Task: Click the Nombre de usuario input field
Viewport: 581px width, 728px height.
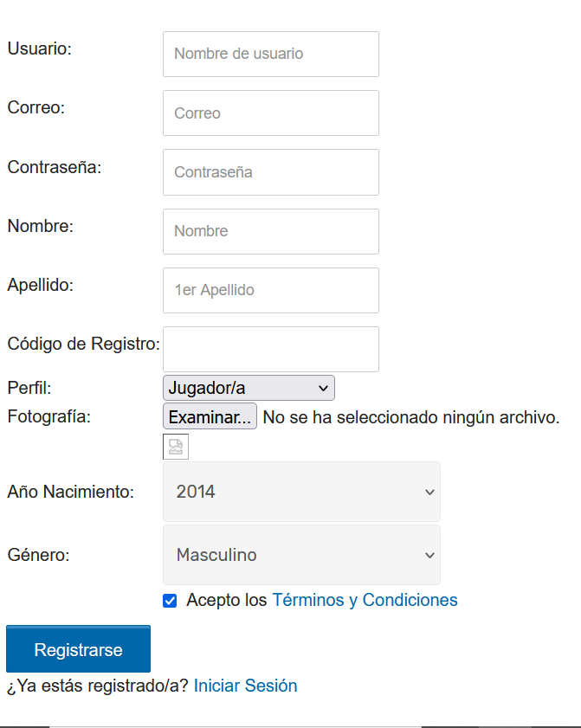Action: (270, 54)
